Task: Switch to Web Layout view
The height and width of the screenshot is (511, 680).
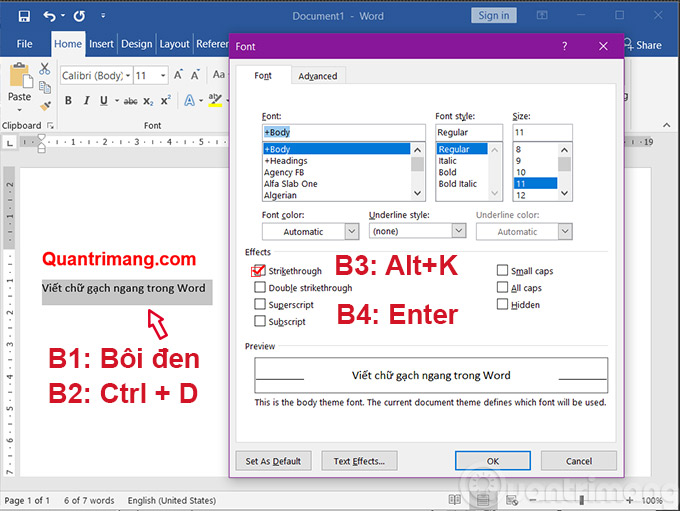Action: (x=512, y=500)
